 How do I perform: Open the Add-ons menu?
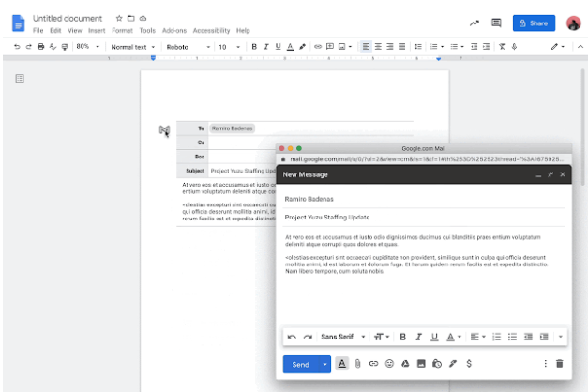point(173,30)
